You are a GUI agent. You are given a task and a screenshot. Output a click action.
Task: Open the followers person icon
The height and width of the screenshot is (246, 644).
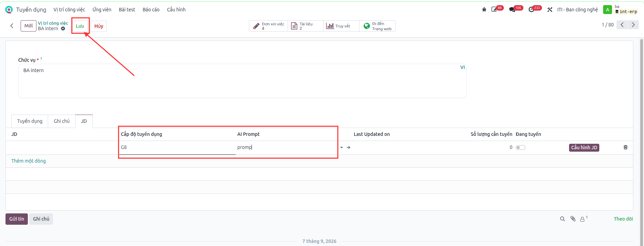(x=583, y=219)
